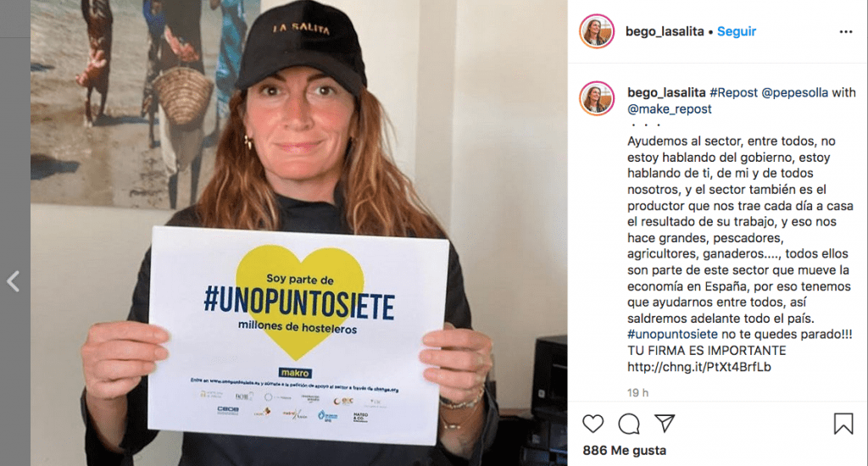The width and height of the screenshot is (868, 466).
Task: Follow the account with Seguir
Action: [737, 31]
